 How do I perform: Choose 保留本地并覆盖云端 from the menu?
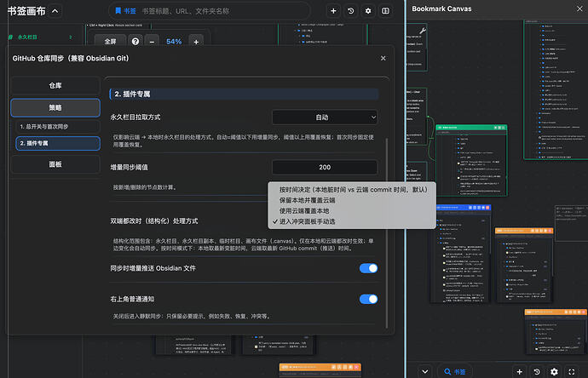point(352,200)
